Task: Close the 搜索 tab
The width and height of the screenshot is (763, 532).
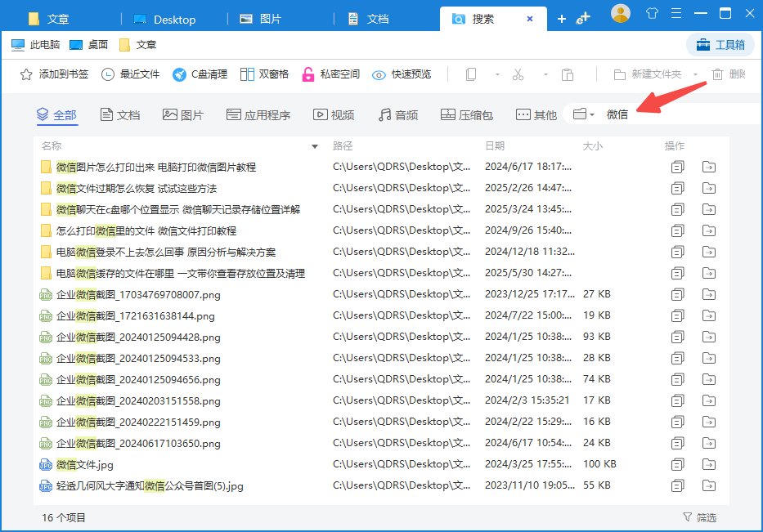Action: pos(530,19)
